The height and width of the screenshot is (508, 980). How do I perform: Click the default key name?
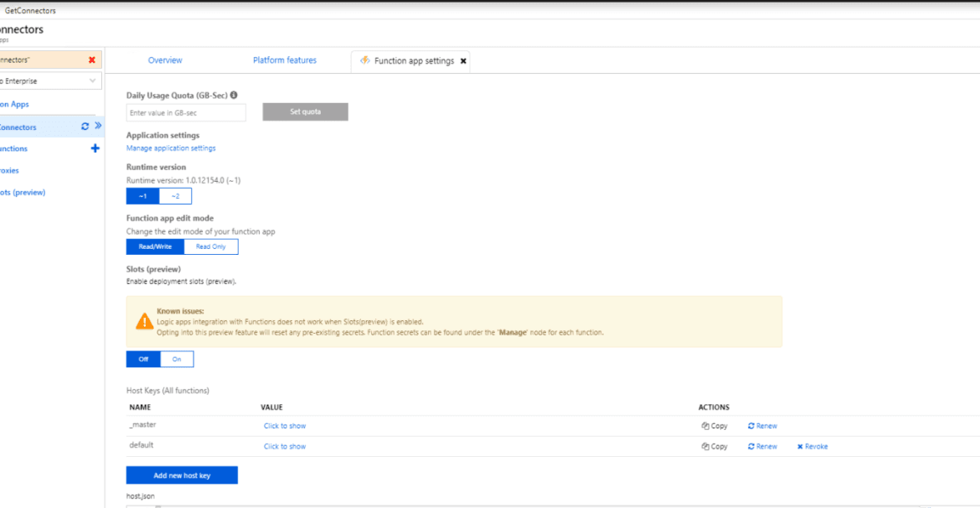(x=141, y=445)
